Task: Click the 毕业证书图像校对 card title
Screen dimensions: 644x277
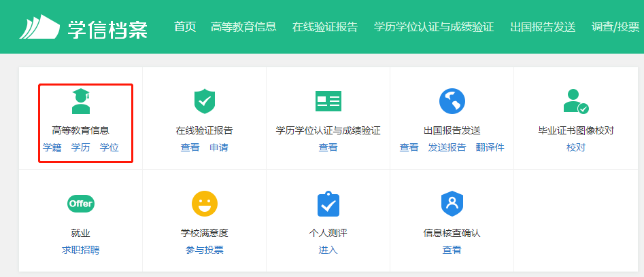Action: tap(576, 131)
